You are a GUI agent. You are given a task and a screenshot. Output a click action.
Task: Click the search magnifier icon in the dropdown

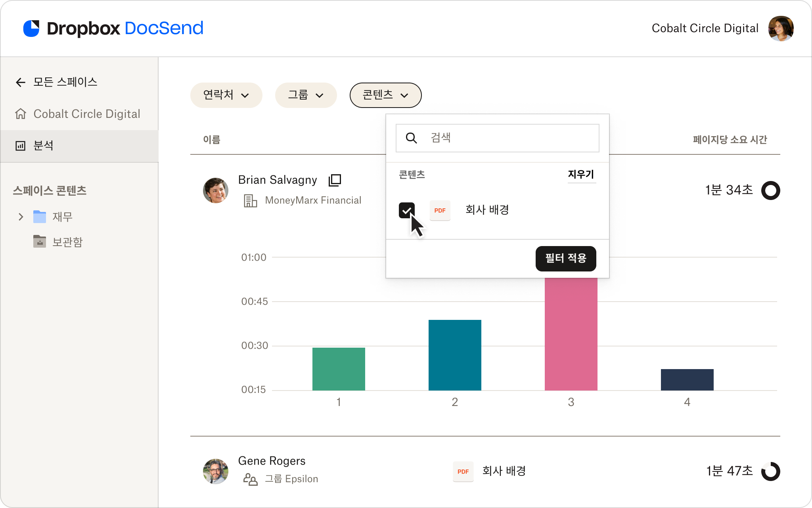point(411,138)
